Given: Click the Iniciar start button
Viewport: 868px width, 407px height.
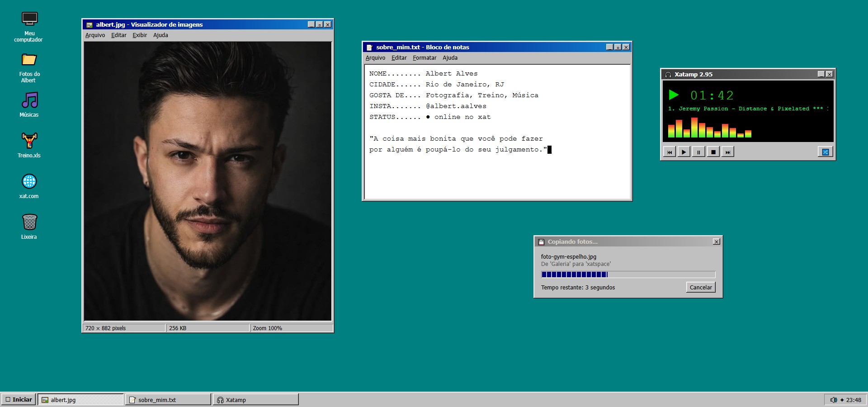Looking at the screenshot, I should click(x=19, y=399).
